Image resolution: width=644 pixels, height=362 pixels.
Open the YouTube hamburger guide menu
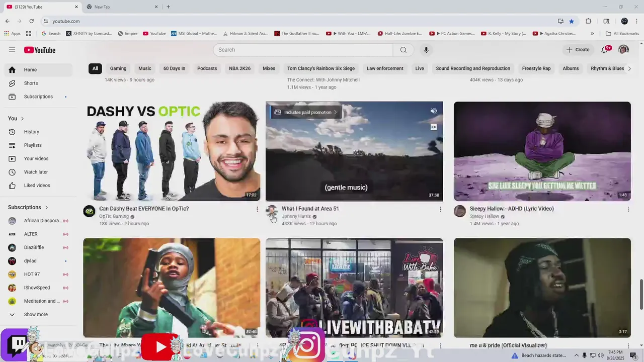pyautogui.click(x=12, y=50)
